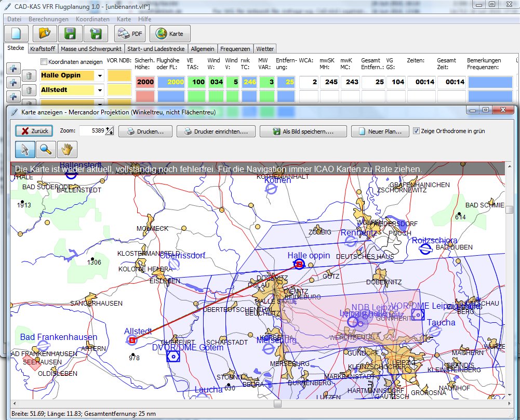
Task: Expand the Allstedt waypoint dropdown
Action: [99, 90]
